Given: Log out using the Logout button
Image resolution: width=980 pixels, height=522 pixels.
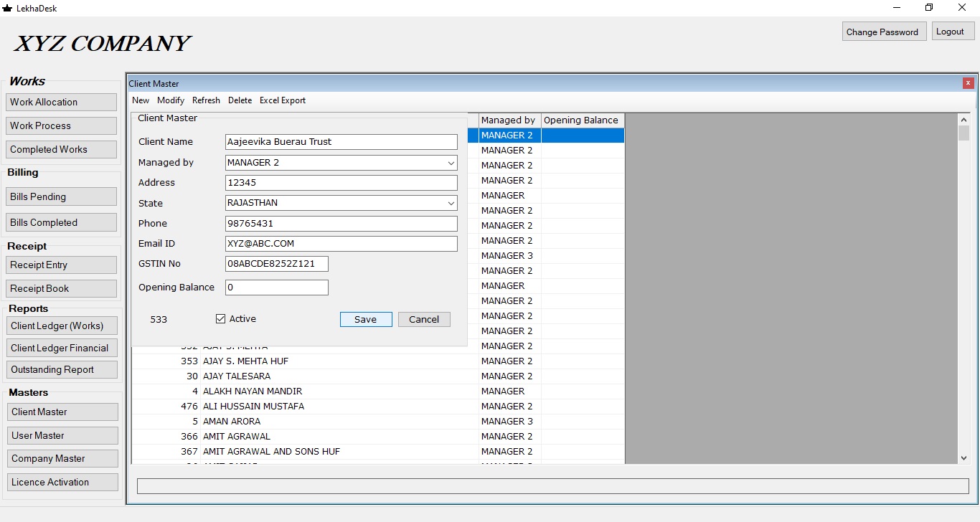Looking at the screenshot, I should (953, 31).
